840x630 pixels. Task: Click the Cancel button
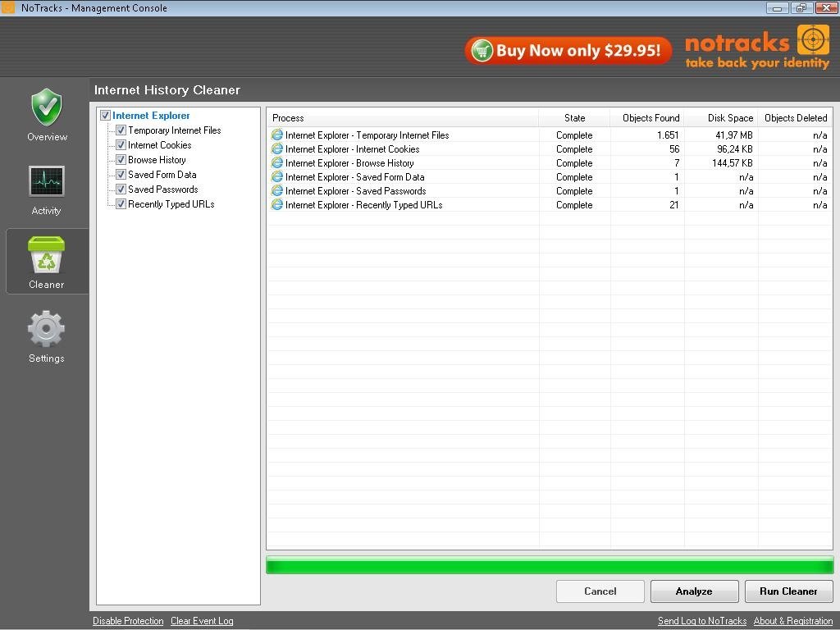pos(600,591)
